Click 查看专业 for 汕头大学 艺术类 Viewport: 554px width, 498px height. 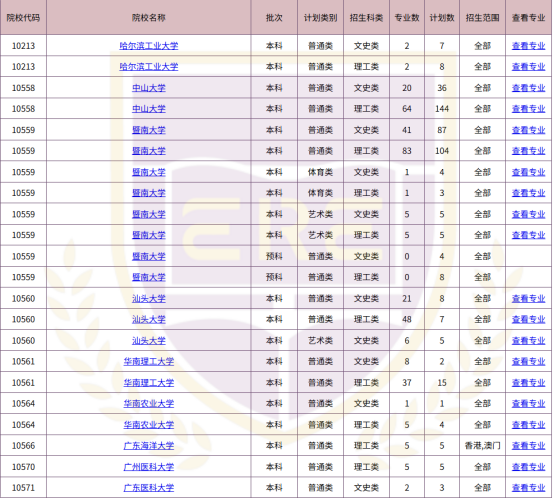point(529,340)
